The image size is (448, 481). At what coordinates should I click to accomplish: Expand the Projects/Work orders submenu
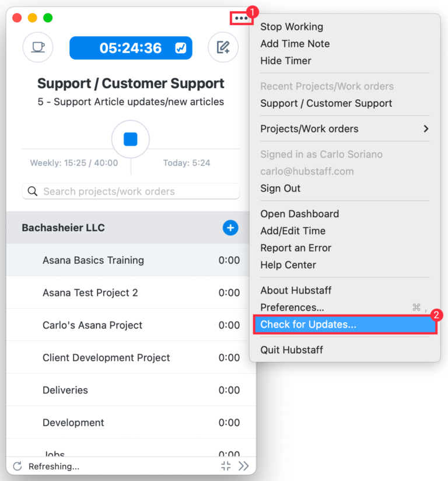[x=345, y=128]
